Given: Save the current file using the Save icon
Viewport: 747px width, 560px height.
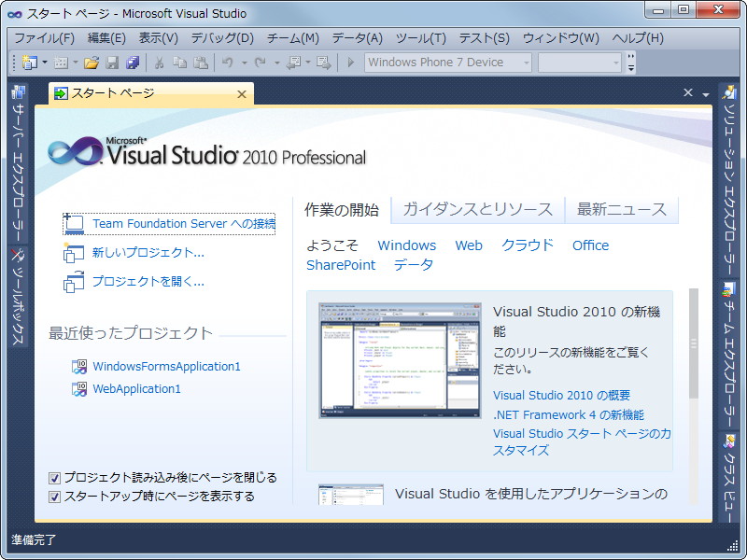Looking at the screenshot, I should 112,63.
